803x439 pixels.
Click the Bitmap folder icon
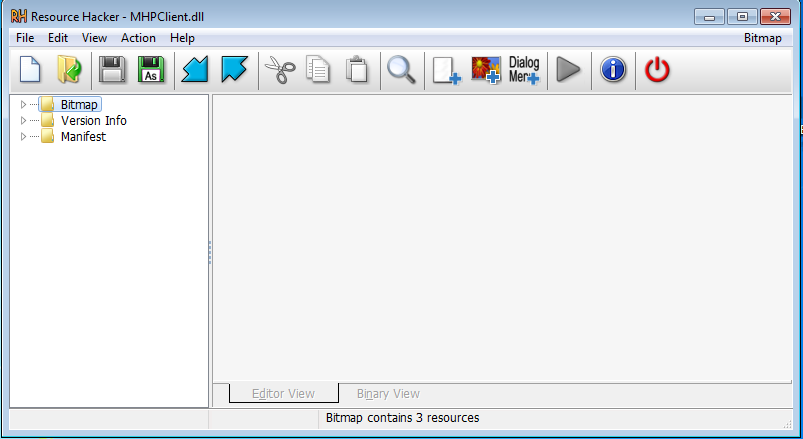point(48,104)
